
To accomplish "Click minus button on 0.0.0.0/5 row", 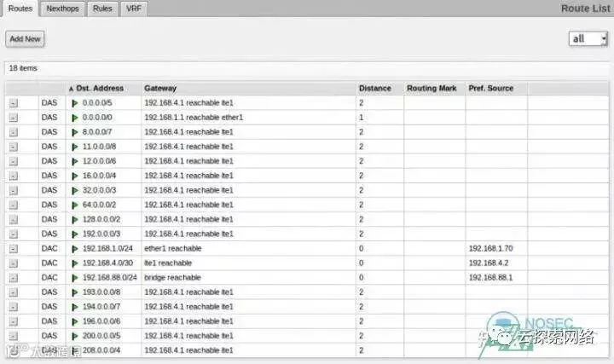I will (x=14, y=103).
